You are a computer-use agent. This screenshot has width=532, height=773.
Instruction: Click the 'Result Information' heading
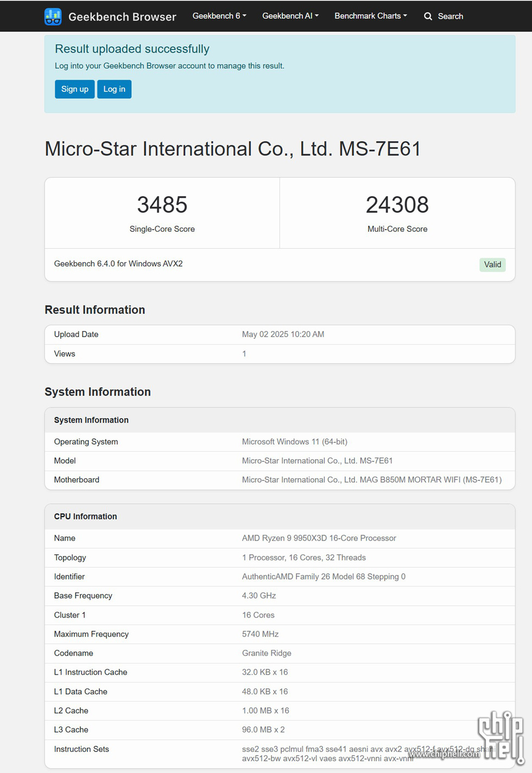[95, 310]
